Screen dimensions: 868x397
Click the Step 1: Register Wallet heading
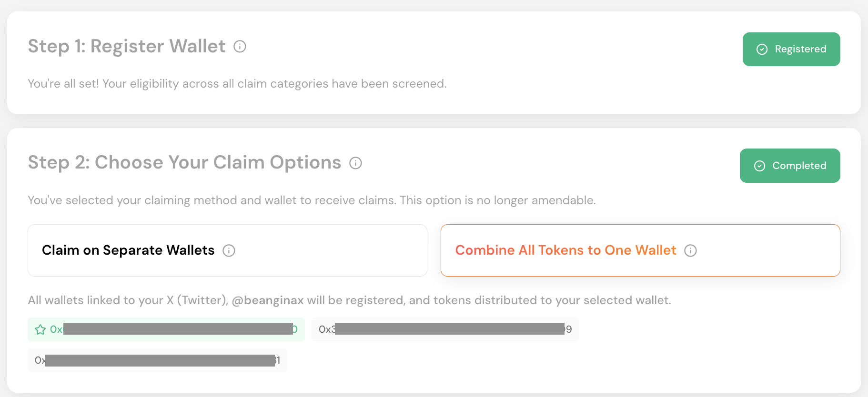click(127, 46)
